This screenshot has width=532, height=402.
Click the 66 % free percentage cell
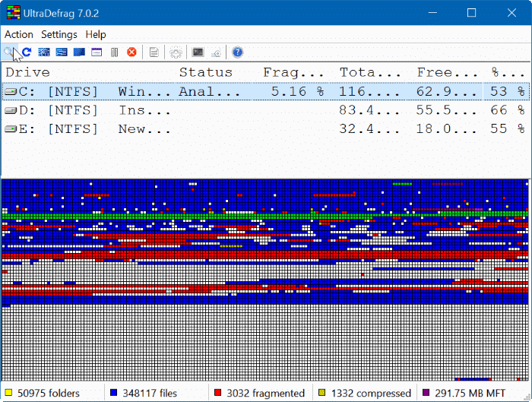tap(508, 110)
